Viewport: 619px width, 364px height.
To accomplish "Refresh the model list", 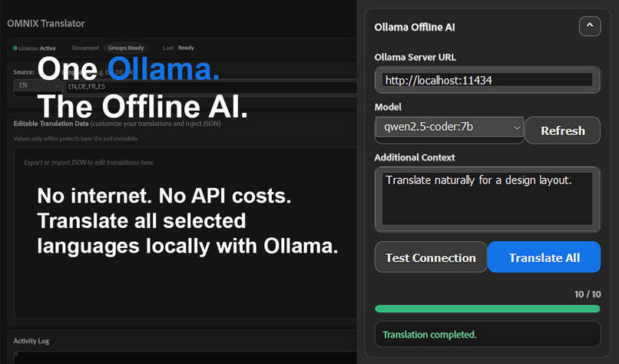I will pyautogui.click(x=563, y=131).
